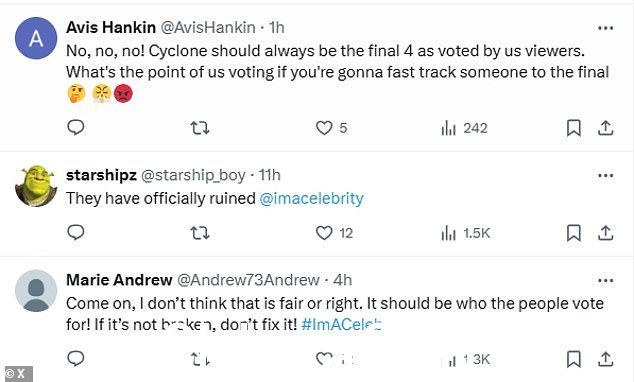The image size is (634, 382).
Task: Open the Avis Hankin display name profile
Action: click(x=111, y=27)
